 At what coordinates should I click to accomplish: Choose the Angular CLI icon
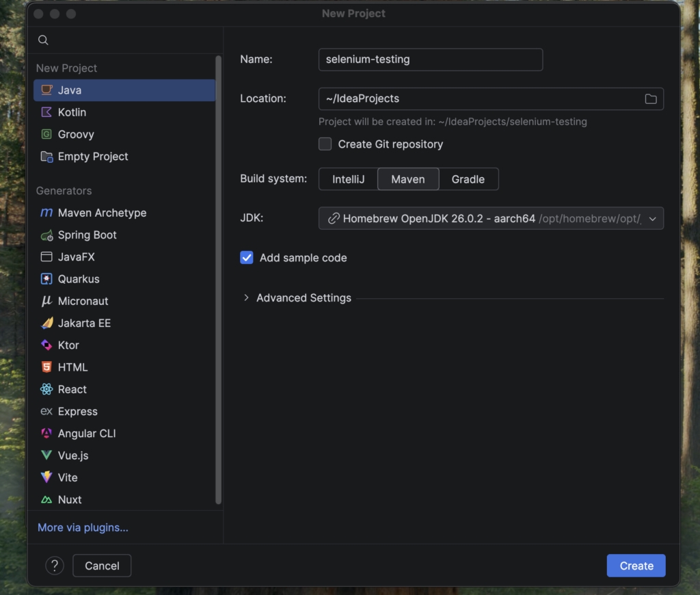pyautogui.click(x=46, y=434)
